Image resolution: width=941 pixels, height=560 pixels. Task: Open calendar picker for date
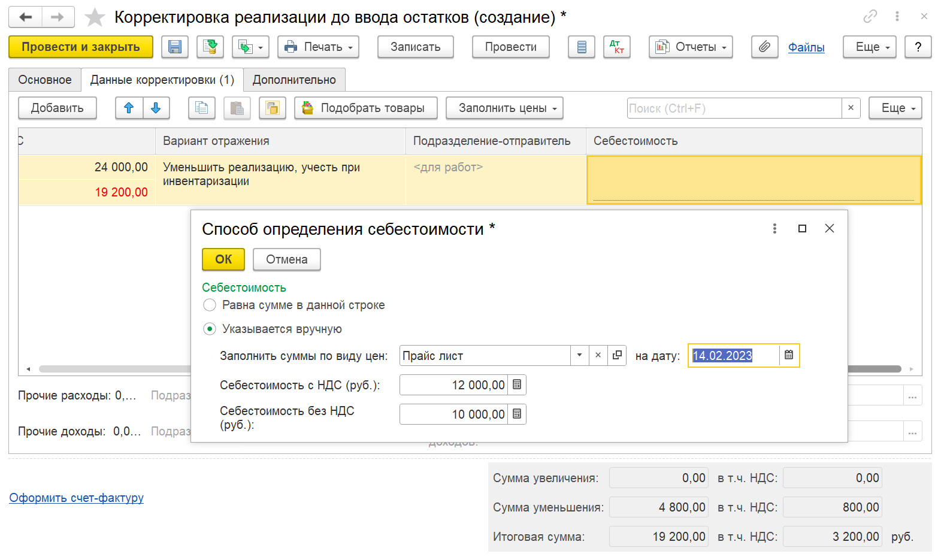789,355
